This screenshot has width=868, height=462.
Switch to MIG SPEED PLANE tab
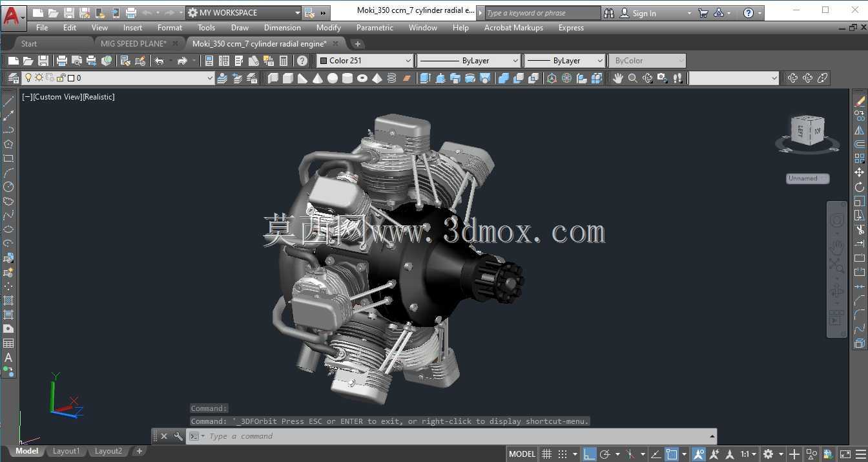pos(134,44)
